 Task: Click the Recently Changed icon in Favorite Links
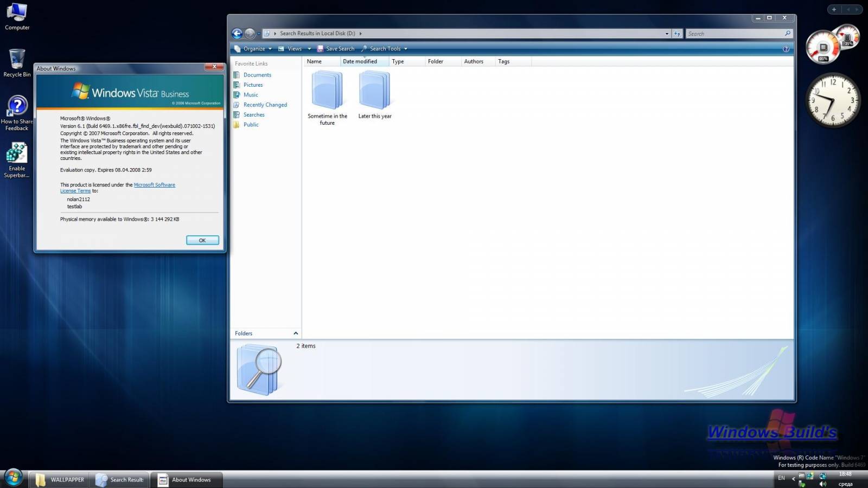(x=237, y=105)
